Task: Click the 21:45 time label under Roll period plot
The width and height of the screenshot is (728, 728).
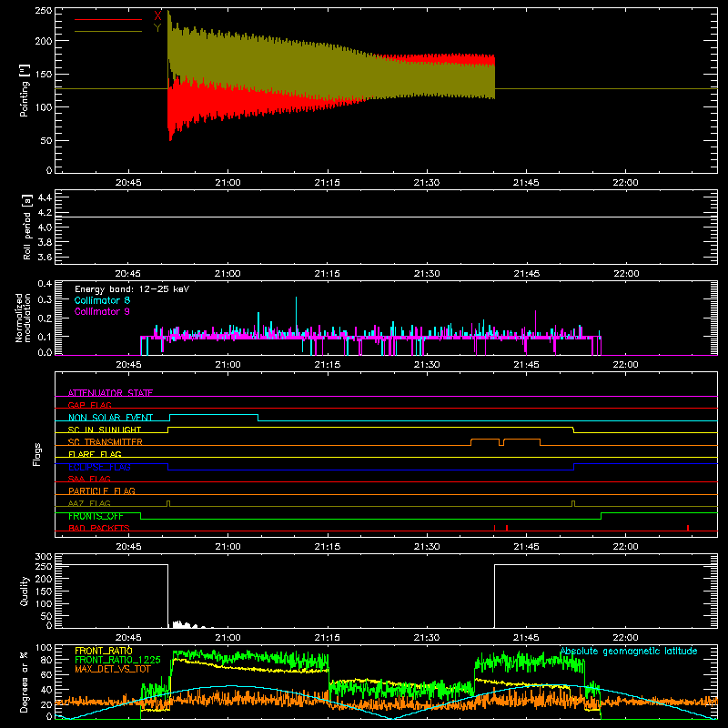Action: (x=527, y=274)
